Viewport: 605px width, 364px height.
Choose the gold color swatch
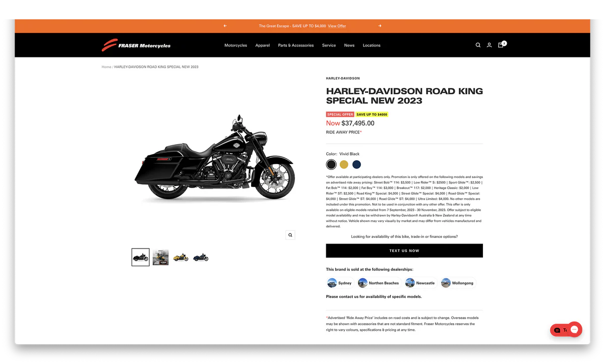[344, 164]
